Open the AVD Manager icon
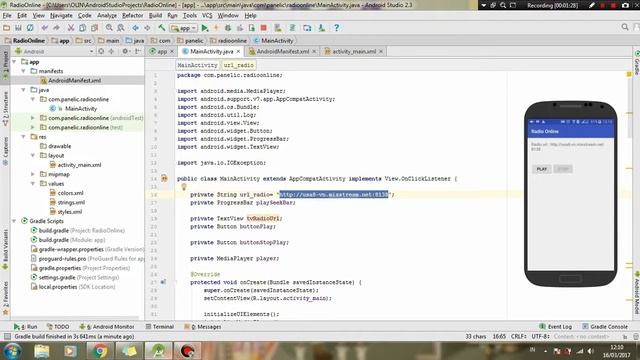The image size is (640, 360). click(x=278, y=28)
